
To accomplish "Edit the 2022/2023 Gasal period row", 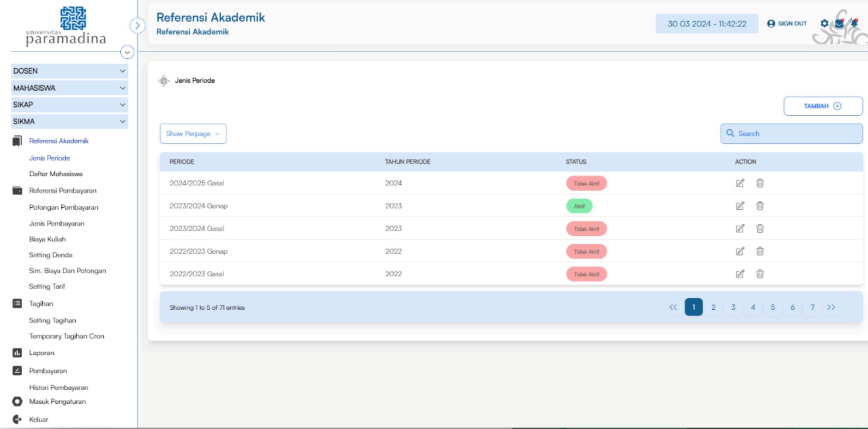I will pos(740,274).
